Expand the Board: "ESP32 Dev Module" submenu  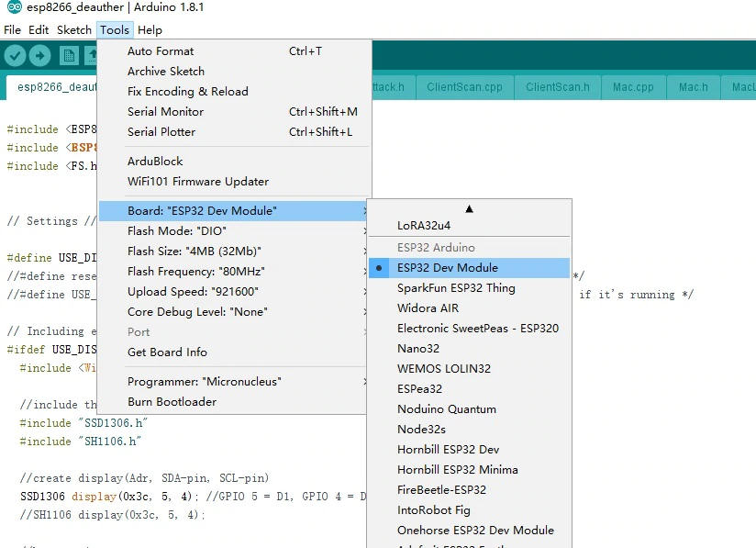point(233,211)
